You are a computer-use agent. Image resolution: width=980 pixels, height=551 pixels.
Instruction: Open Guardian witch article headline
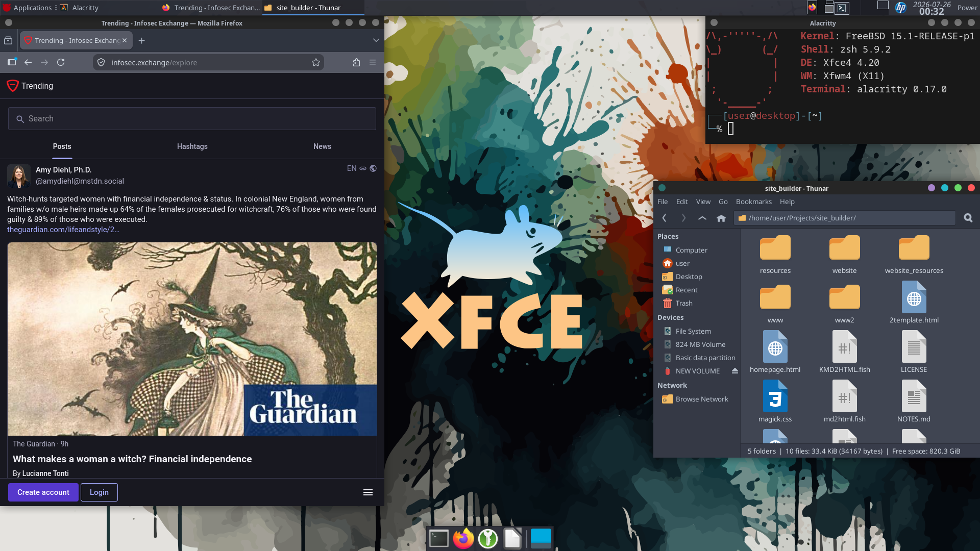click(132, 459)
